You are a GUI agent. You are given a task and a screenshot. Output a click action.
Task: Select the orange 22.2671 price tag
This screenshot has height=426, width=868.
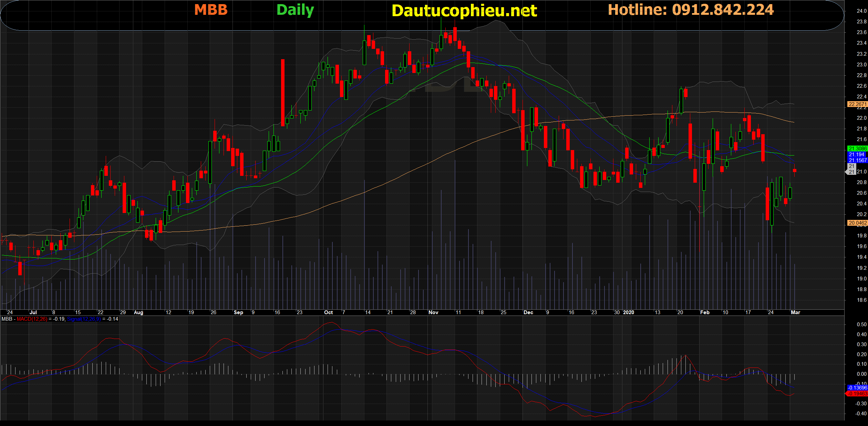(857, 104)
